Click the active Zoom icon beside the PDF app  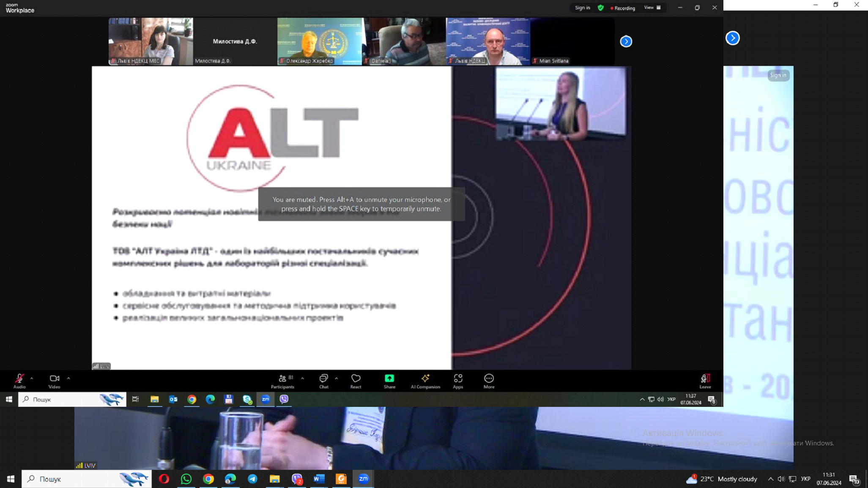[363, 479]
